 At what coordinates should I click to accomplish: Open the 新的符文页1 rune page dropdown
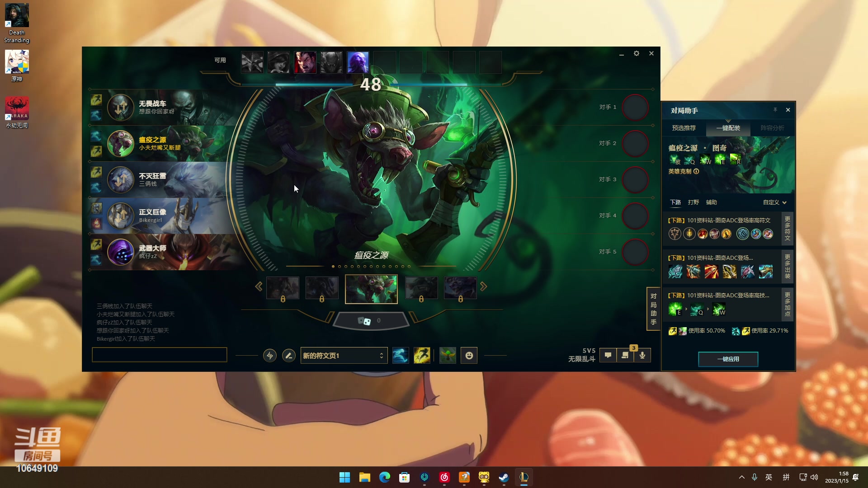coord(344,356)
